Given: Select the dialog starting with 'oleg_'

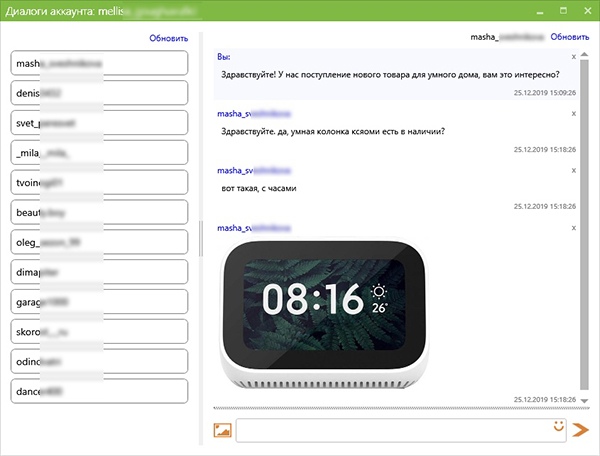Looking at the screenshot, I should click(x=99, y=242).
